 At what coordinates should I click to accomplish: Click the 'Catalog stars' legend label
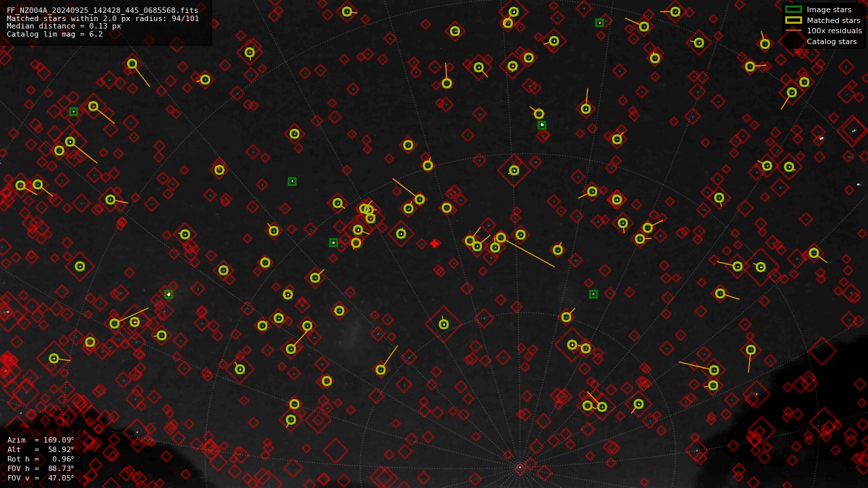[831, 41]
